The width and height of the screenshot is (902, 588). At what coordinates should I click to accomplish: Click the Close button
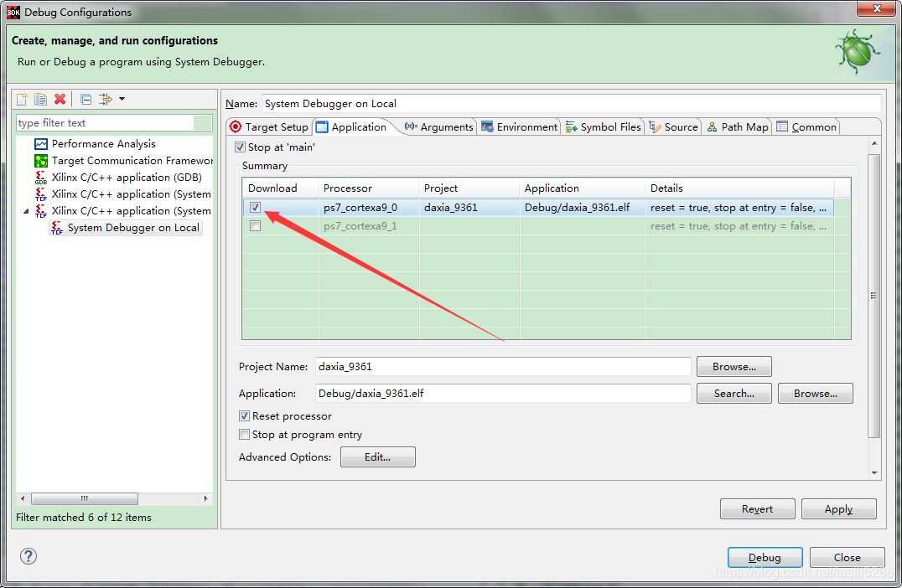pos(847,558)
